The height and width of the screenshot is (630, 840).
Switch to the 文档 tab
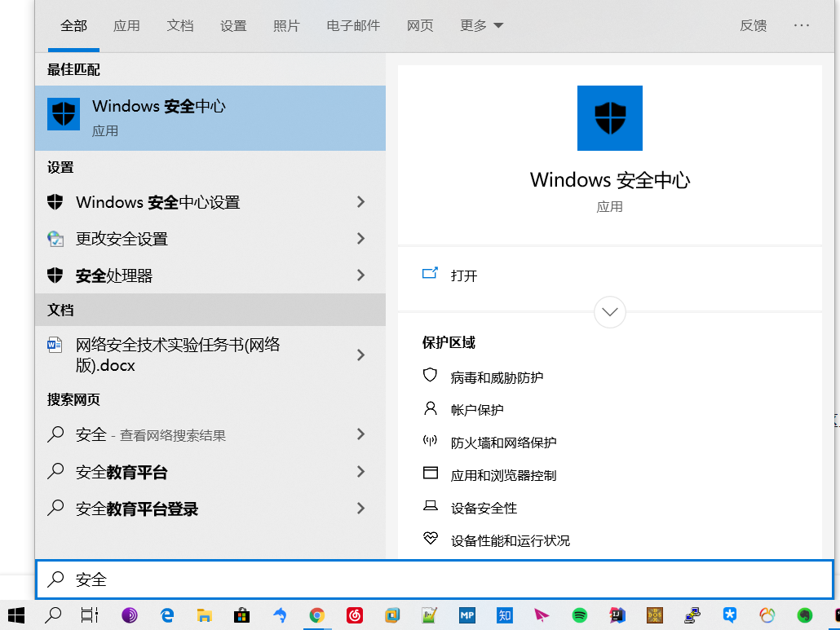tap(180, 25)
